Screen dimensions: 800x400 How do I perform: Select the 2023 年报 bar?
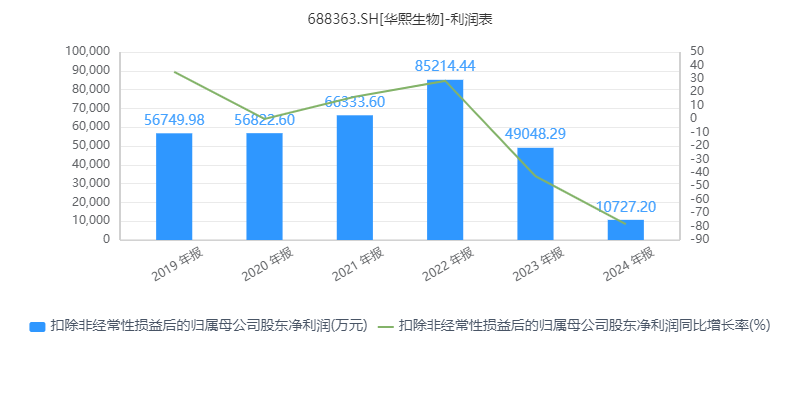pyautogui.click(x=535, y=194)
